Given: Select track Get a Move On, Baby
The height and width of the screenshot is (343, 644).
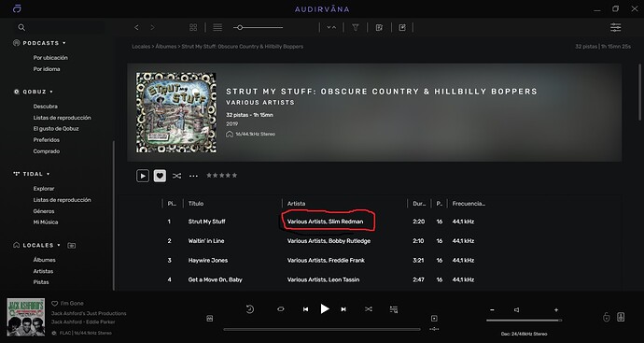Looking at the screenshot, I should tap(216, 279).
